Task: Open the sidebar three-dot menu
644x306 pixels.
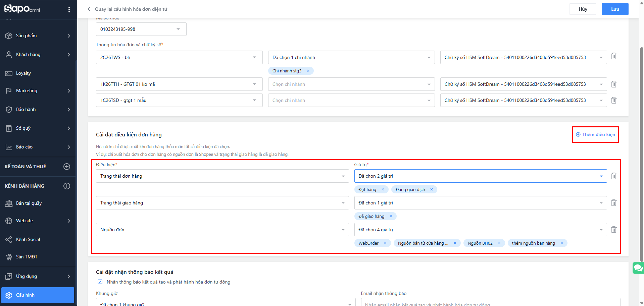Action: click(x=69, y=10)
